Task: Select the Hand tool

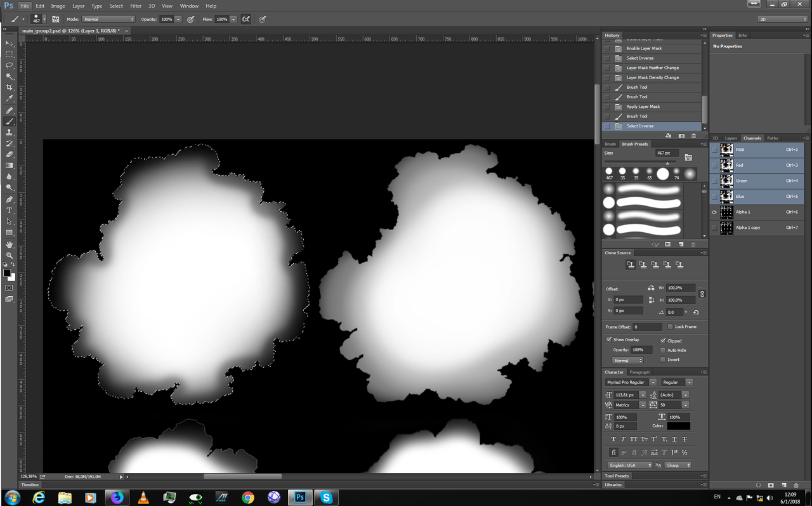Action: click(x=10, y=244)
